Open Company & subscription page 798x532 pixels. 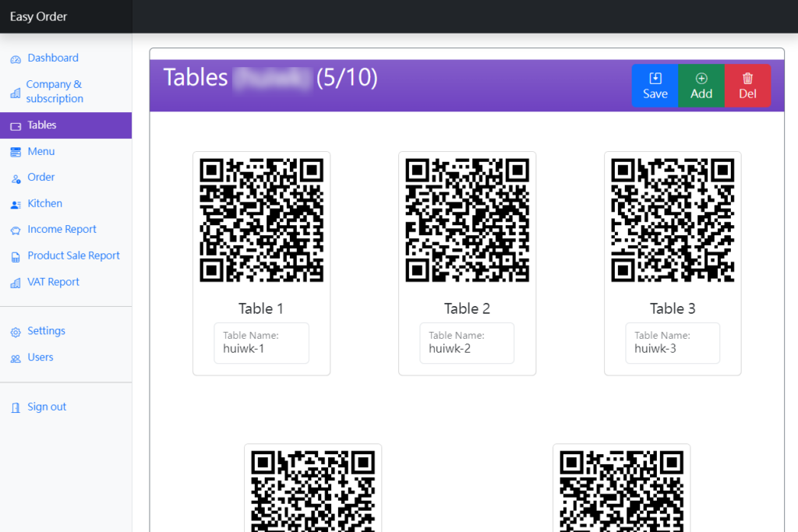coord(55,92)
